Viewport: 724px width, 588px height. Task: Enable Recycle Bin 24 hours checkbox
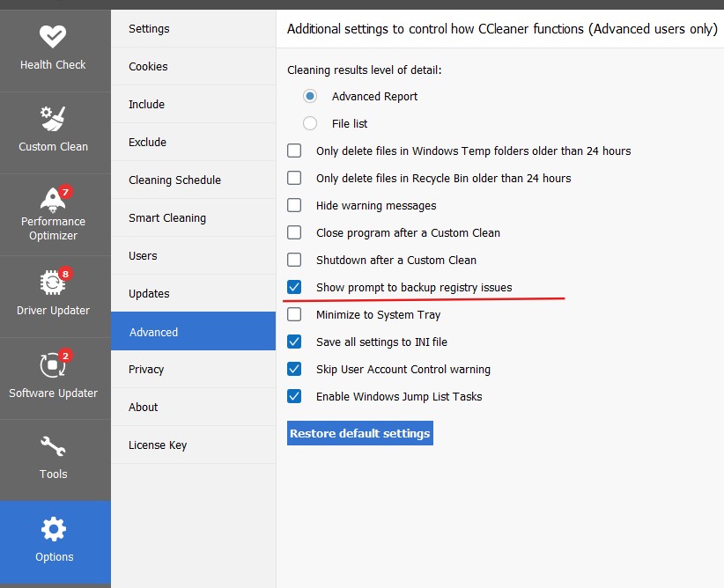click(x=294, y=178)
